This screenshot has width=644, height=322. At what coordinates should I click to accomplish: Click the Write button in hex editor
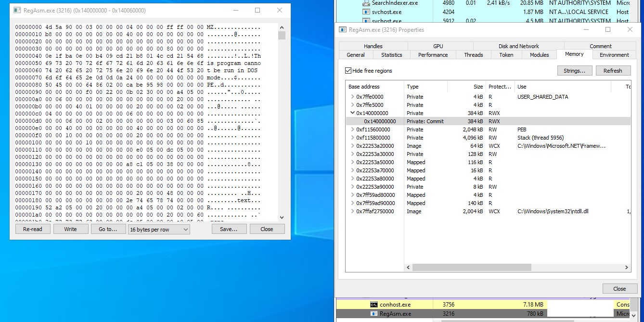[70, 229]
